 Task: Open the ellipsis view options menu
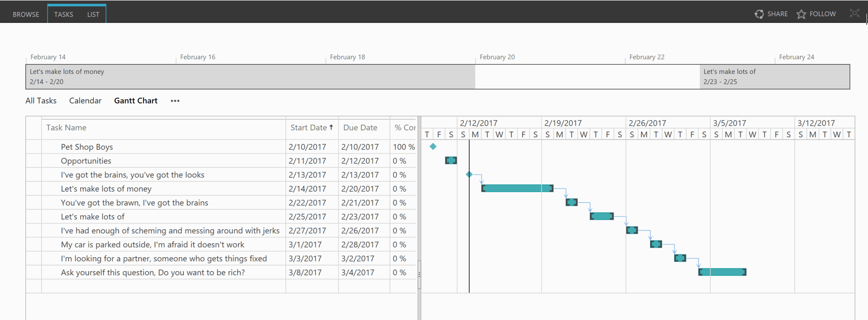[x=175, y=101]
